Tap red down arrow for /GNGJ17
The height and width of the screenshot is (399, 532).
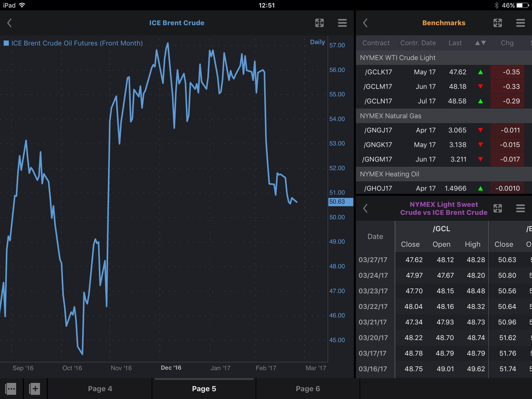[481, 130]
